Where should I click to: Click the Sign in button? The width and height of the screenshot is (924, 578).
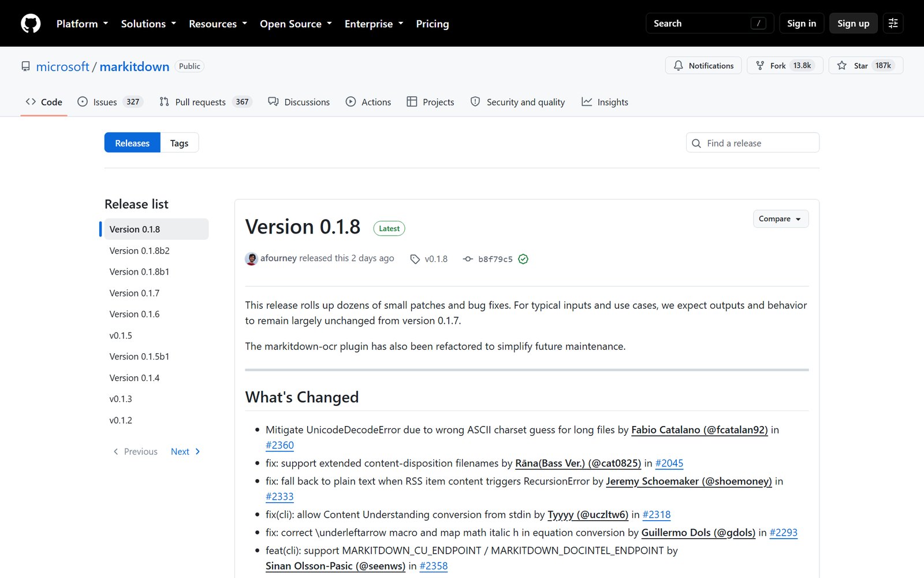802,23
